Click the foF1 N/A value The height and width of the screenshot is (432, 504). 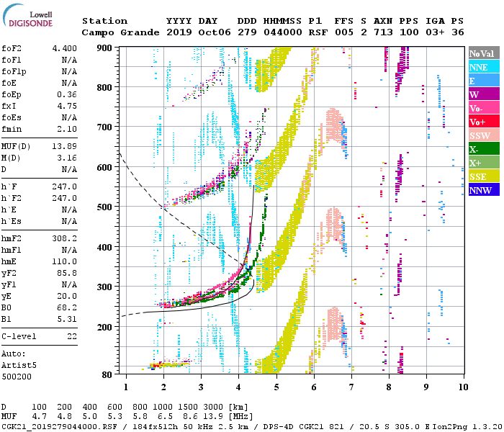69,60
